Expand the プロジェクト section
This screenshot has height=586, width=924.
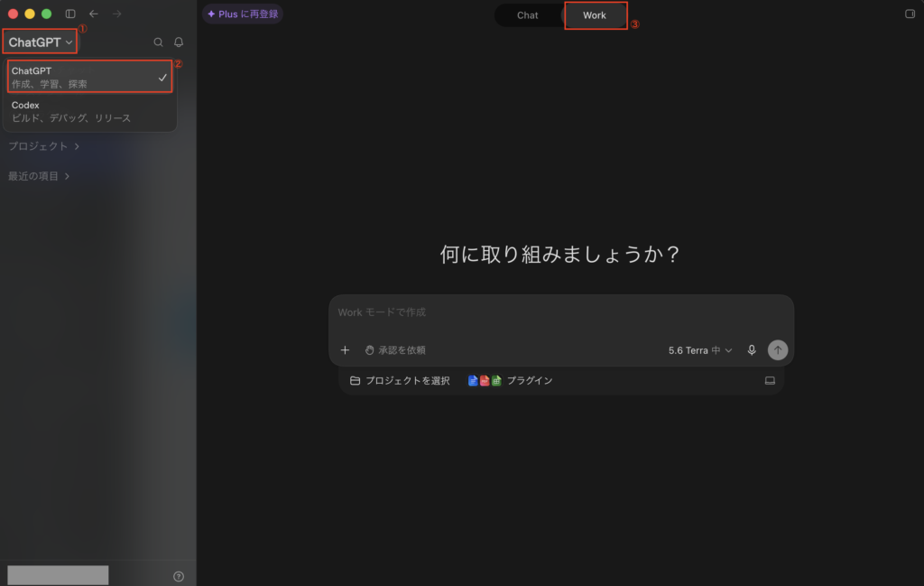coord(43,146)
